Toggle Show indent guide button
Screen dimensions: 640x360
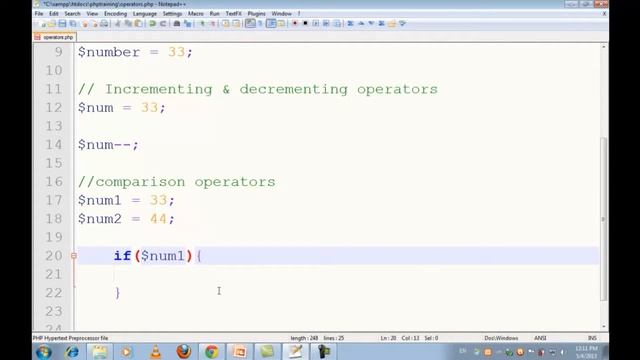coord(271,24)
